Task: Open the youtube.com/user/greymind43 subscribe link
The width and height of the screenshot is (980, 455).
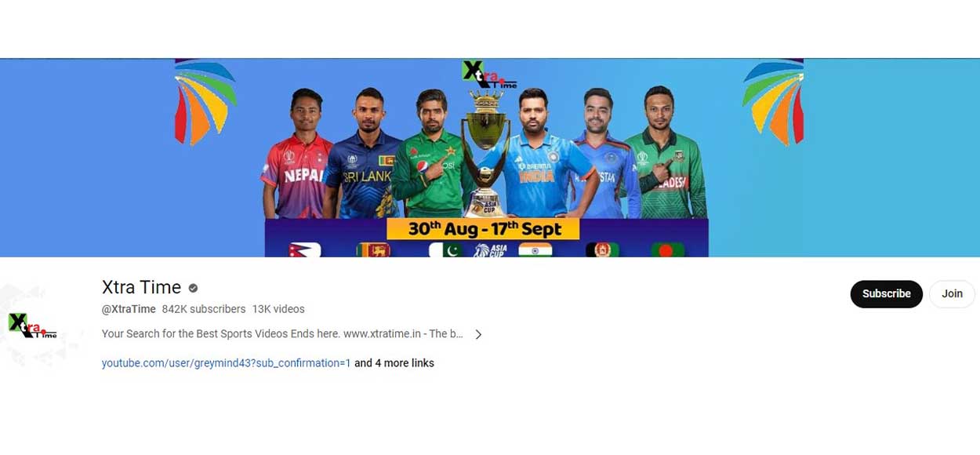Action: [x=226, y=363]
